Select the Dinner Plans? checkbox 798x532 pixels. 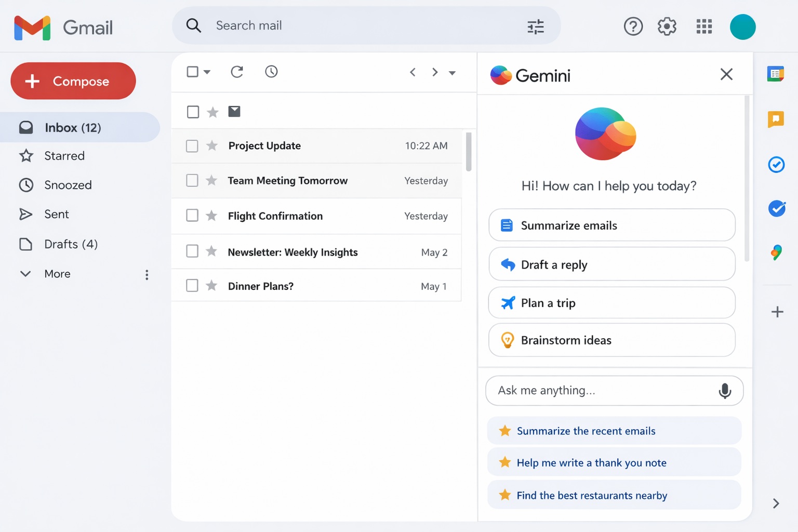pos(192,285)
